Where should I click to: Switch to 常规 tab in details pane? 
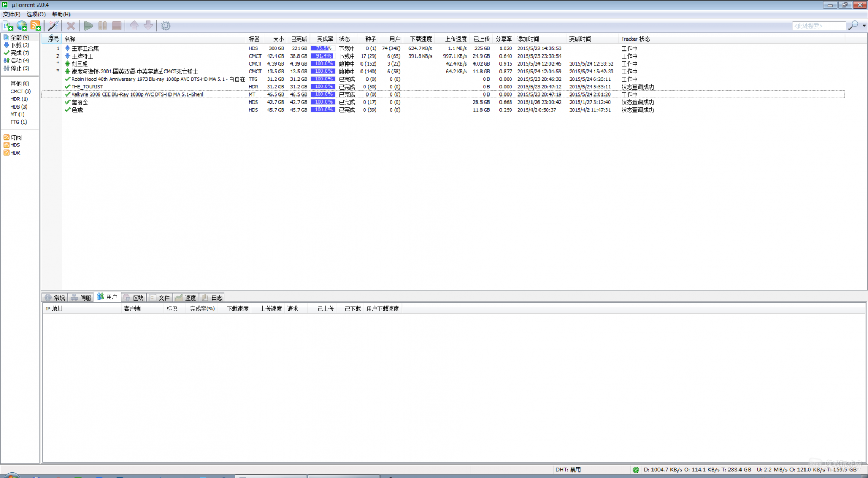55,297
